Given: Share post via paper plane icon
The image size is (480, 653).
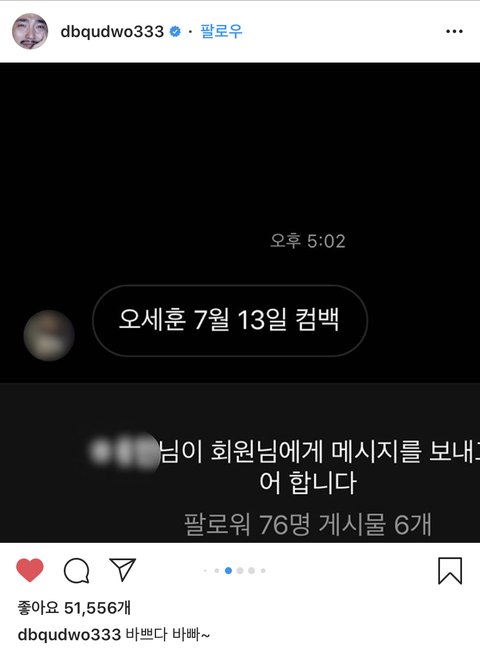Looking at the screenshot, I should pos(123,569).
